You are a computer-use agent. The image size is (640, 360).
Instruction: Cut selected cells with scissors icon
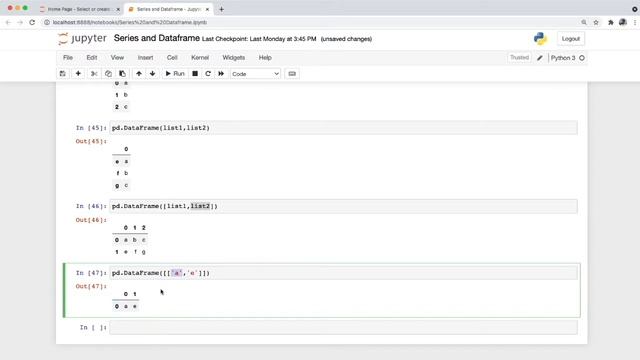(94, 74)
